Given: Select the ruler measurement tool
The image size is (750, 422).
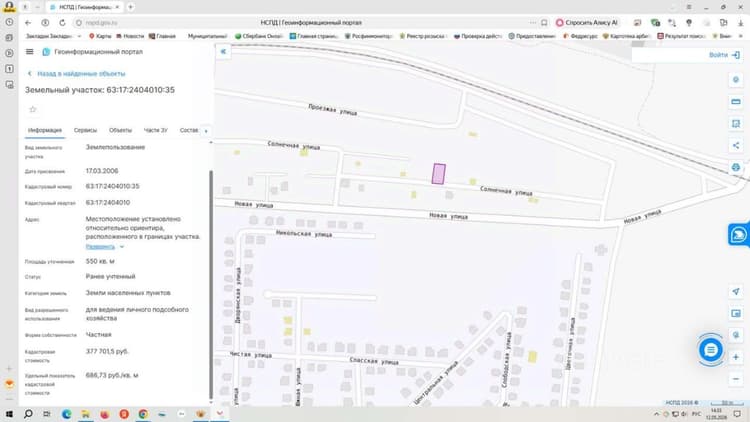Looking at the screenshot, I should 736,101.
